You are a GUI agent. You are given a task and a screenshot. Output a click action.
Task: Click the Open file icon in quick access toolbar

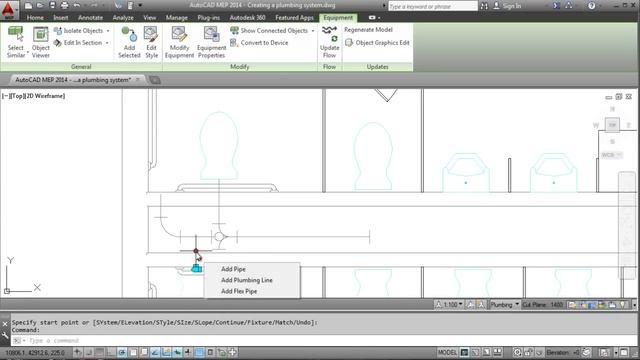point(40,5)
